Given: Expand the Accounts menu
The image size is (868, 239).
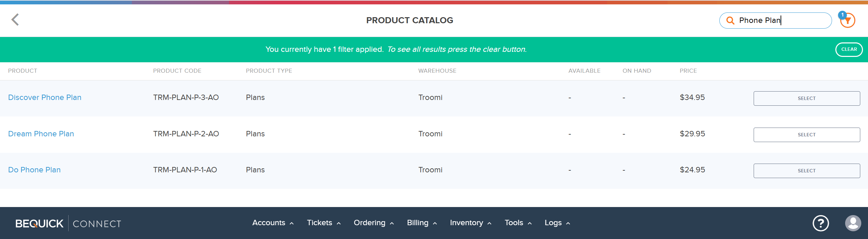Looking at the screenshot, I should [273, 223].
